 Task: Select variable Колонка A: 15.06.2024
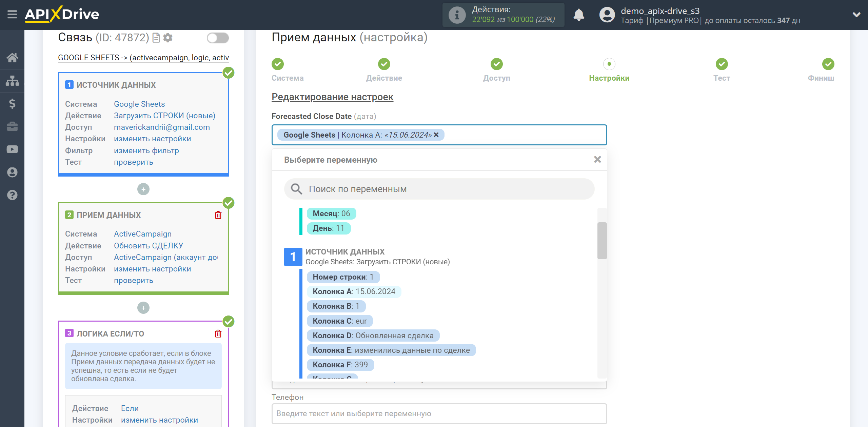(x=354, y=291)
